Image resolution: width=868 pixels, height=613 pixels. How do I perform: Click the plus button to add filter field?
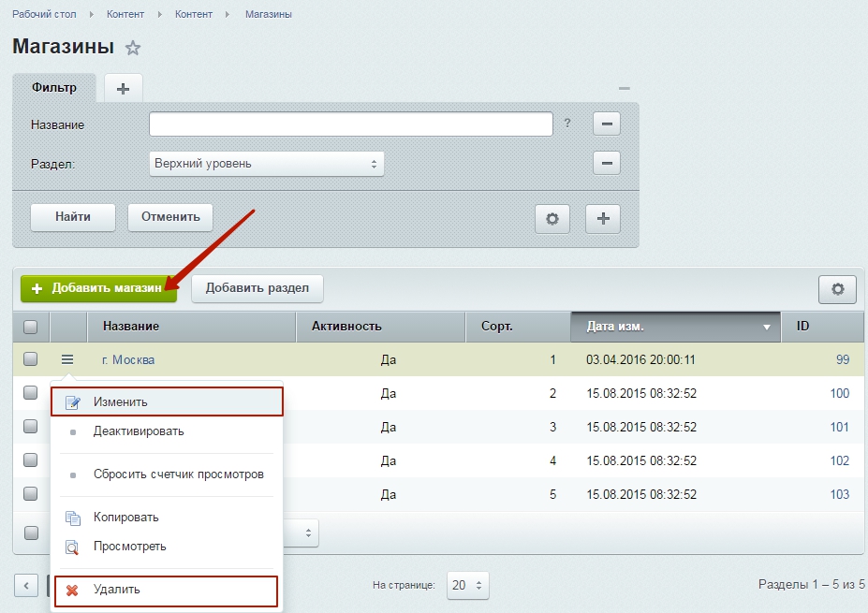[603, 219]
